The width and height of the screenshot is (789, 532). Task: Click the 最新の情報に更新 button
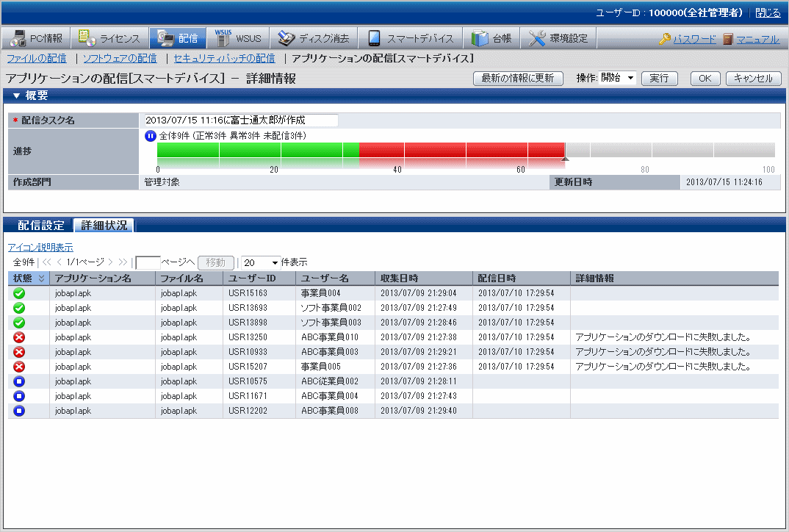pyautogui.click(x=518, y=79)
